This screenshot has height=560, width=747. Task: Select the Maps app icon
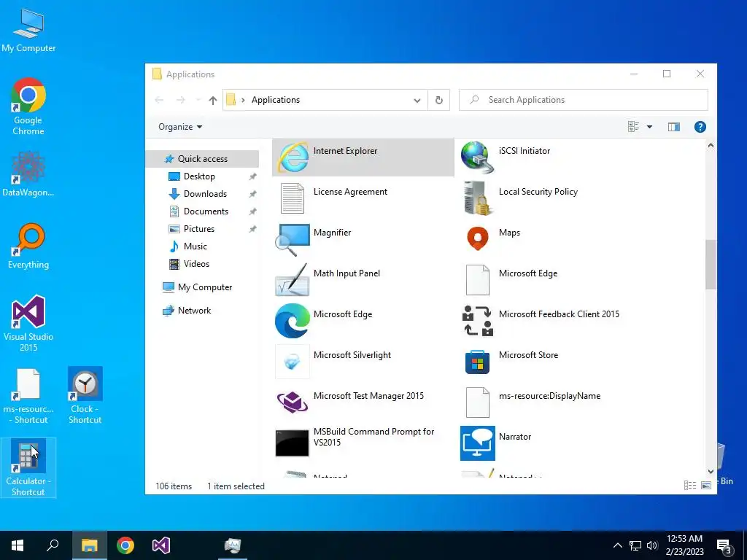click(x=477, y=238)
